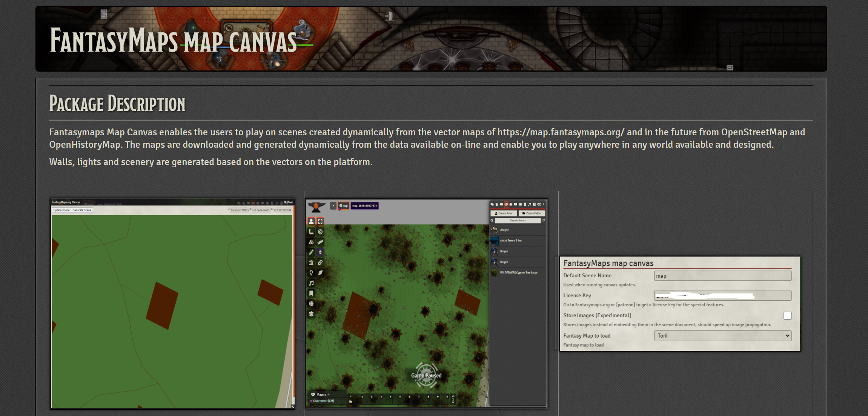Click macro hotbar slot 5

point(397,399)
